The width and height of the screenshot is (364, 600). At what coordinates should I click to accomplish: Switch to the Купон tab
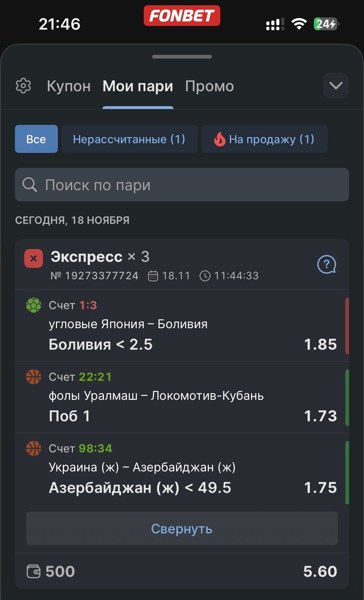click(x=69, y=86)
